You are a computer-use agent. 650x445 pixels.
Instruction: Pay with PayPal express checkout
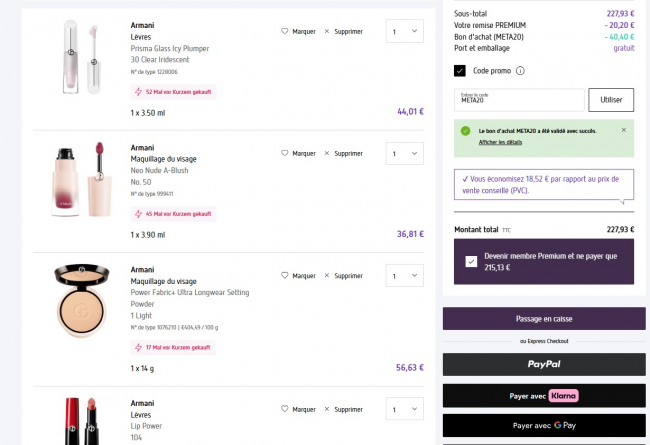click(544, 364)
